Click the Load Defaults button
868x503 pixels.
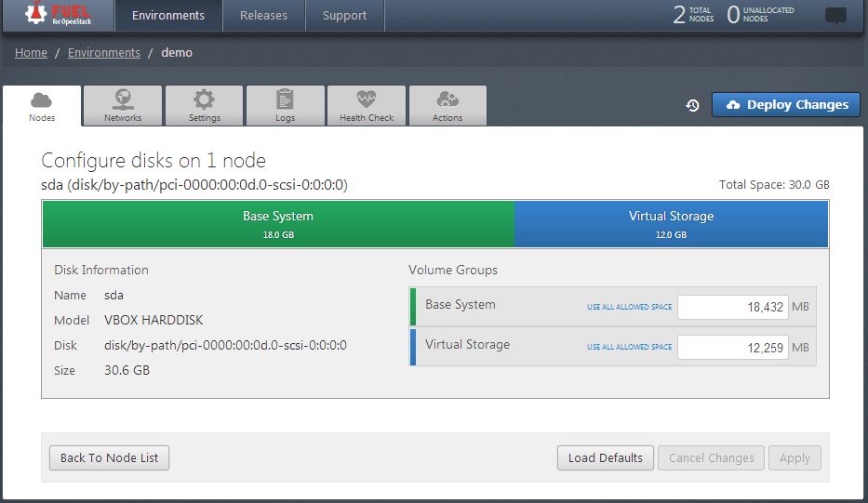tap(605, 458)
